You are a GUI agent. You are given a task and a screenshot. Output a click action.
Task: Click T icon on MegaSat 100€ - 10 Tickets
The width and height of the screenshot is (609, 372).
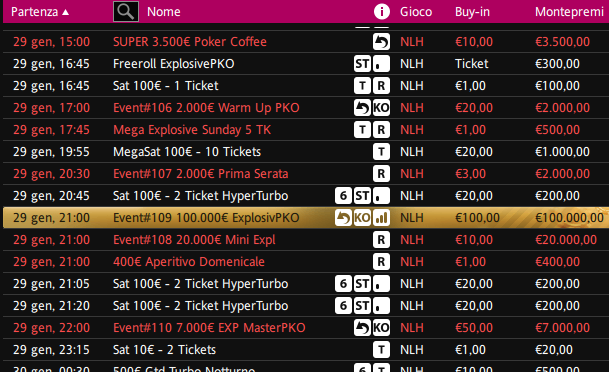(381, 151)
